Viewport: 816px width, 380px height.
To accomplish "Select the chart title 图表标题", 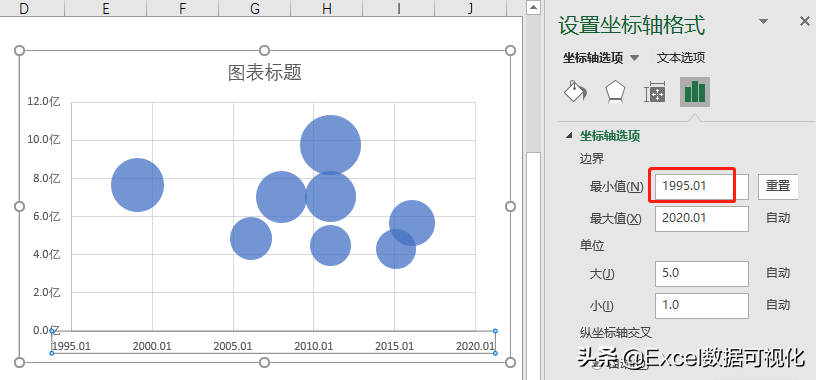I will (265, 73).
